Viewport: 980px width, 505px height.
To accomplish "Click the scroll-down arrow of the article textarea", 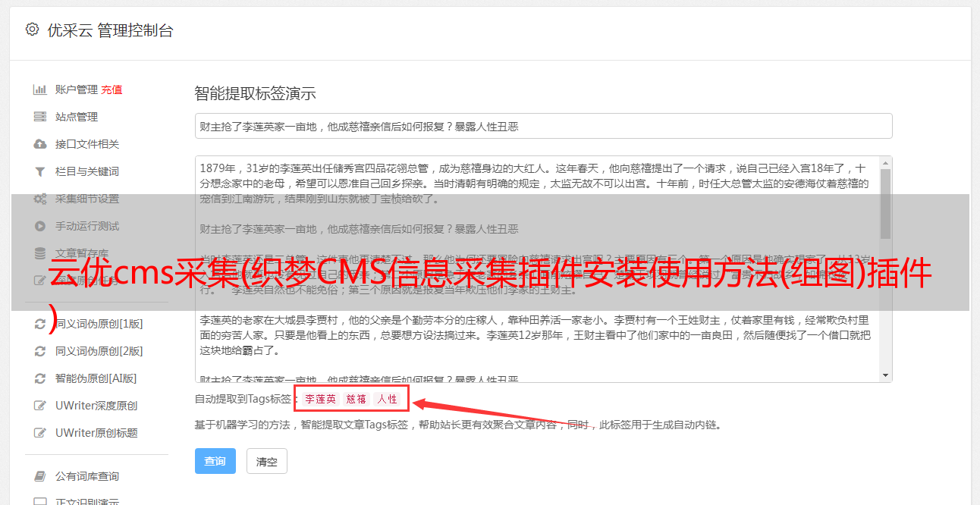I will click(885, 375).
